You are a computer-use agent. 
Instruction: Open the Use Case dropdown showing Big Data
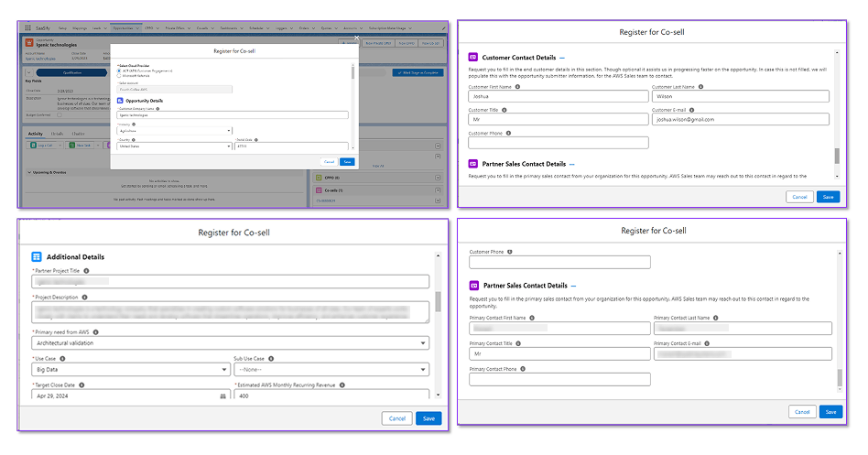pyautogui.click(x=131, y=370)
